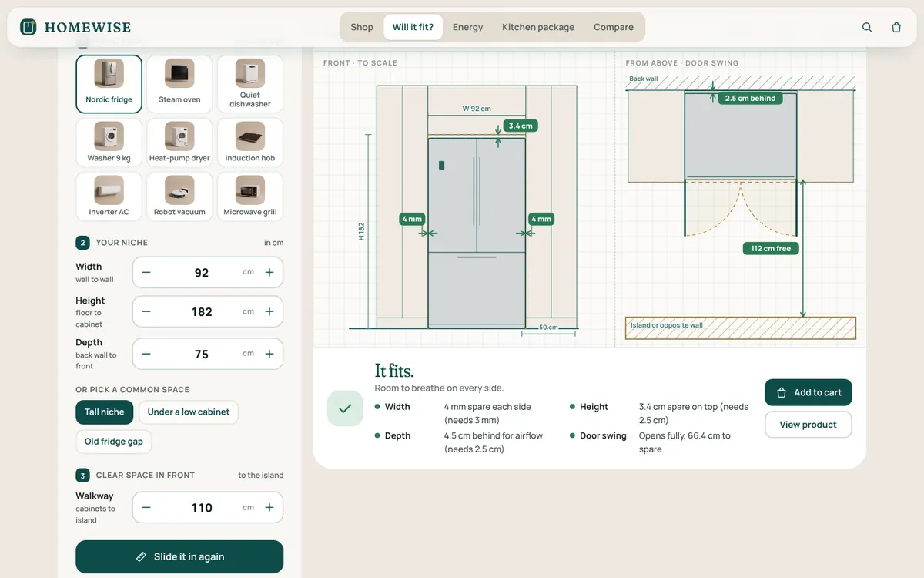Click the Island or opposite wall label
The width and height of the screenshot is (924, 578).
point(667,325)
